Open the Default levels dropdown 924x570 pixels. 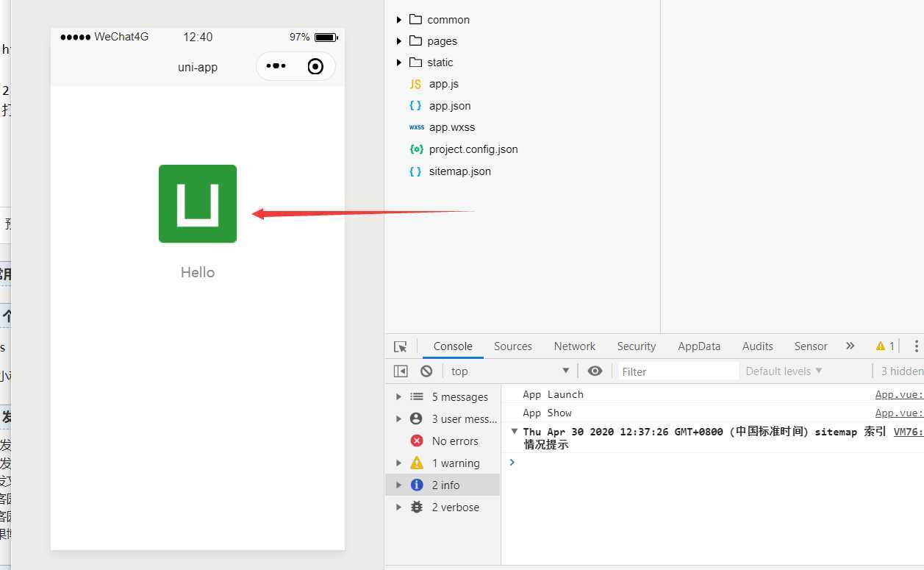coord(784,371)
